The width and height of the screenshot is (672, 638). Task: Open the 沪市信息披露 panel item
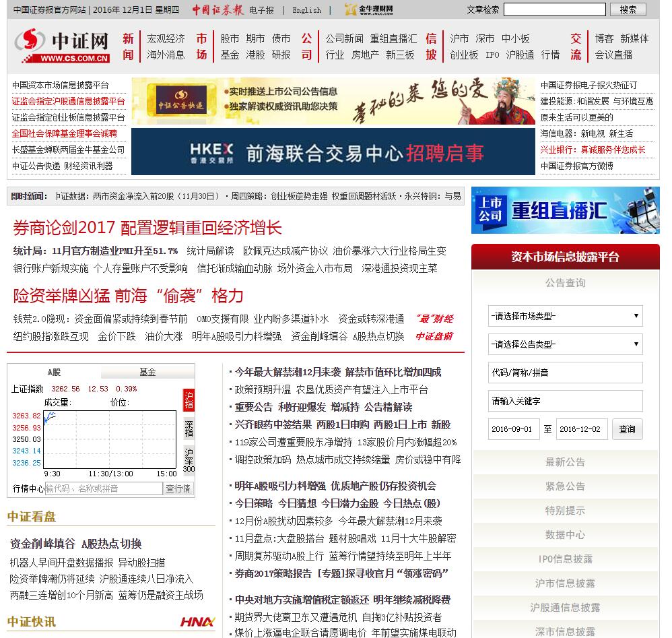point(566,583)
